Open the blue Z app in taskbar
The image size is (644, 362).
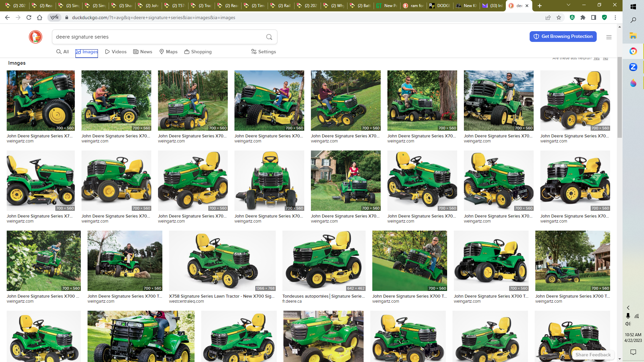(633, 67)
